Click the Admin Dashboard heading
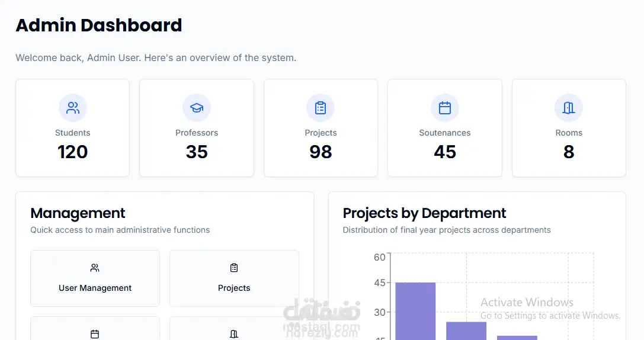 tap(99, 25)
